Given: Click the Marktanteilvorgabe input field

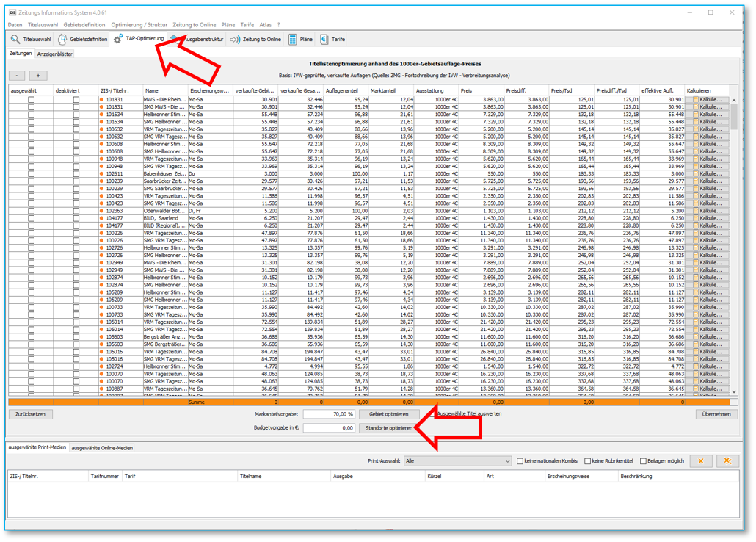Looking at the screenshot, I should [x=328, y=414].
